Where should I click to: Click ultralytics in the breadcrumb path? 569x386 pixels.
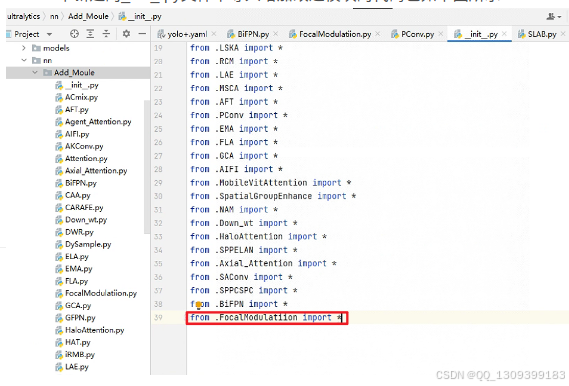23,16
